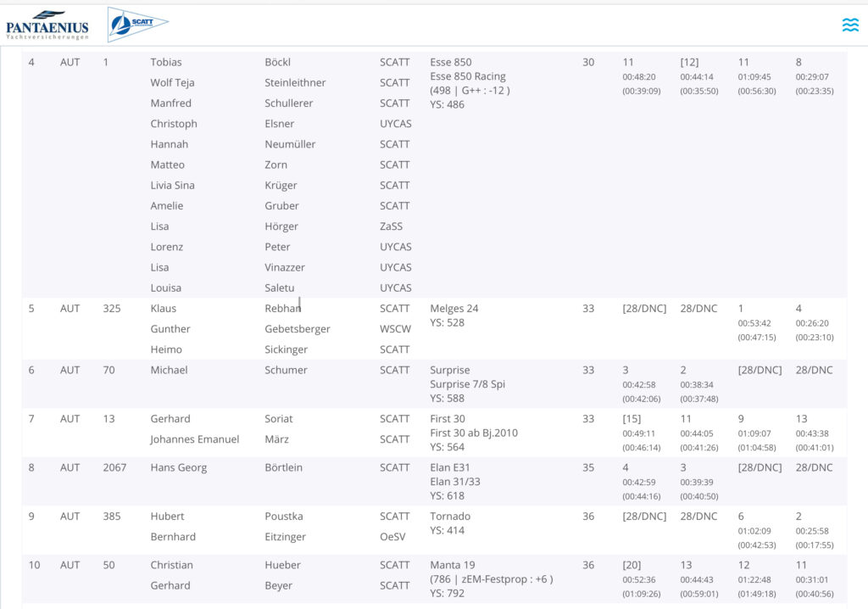Click Surprise 7/8 Spi text
The width and height of the screenshot is (868, 609).
tap(467, 384)
